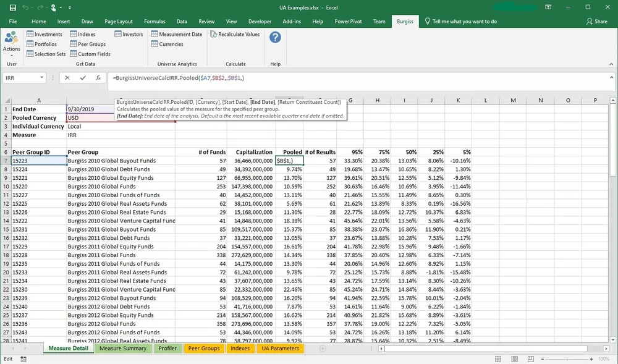This screenshot has width=618, height=364.
Task: Open the Indexes sheet tab
Action: pyautogui.click(x=240, y=349)
